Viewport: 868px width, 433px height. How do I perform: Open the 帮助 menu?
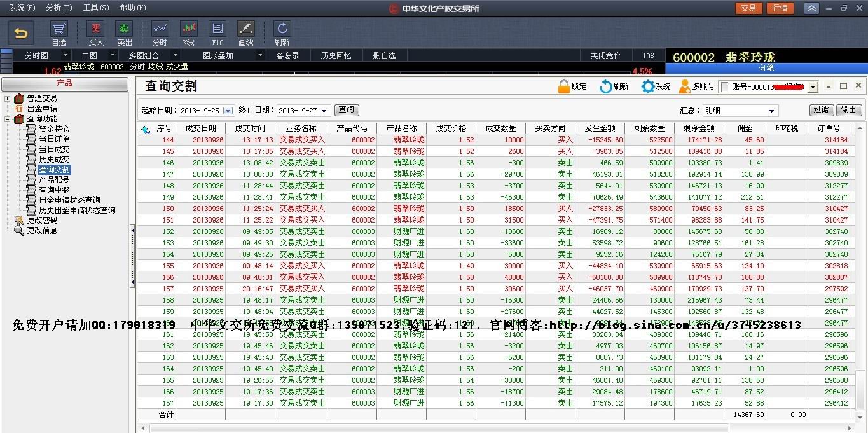(132, 8)
